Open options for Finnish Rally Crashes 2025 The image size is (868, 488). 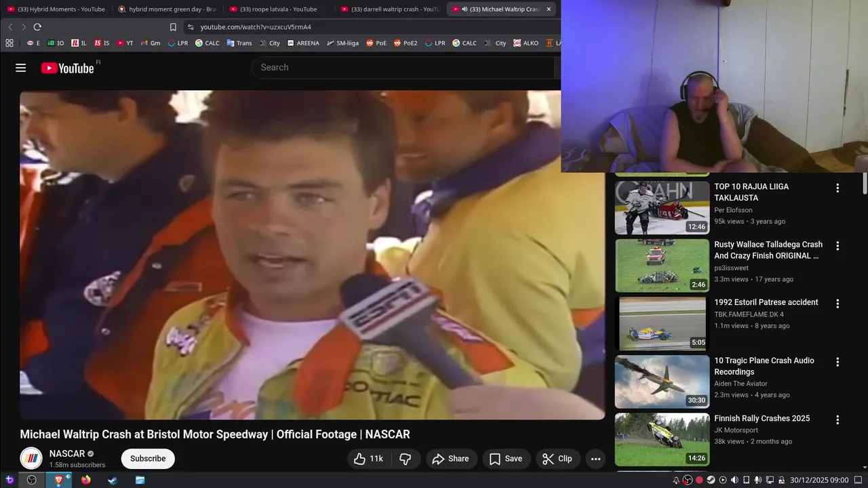[837, 420]
